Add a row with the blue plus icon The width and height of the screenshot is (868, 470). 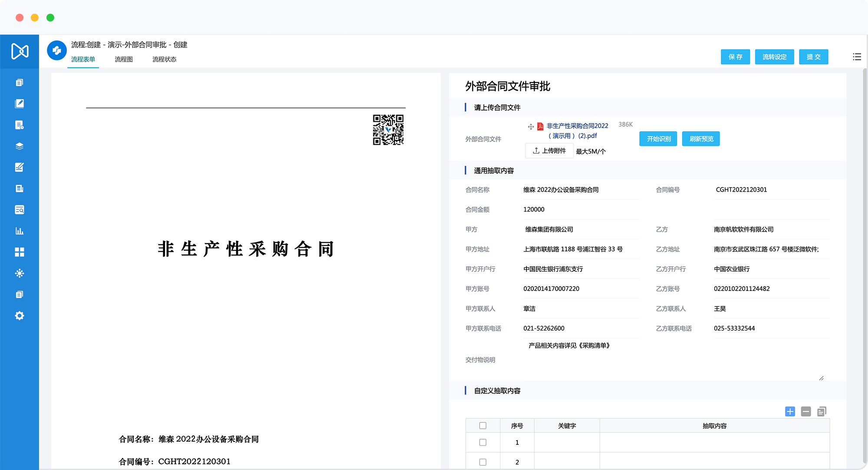790,411
